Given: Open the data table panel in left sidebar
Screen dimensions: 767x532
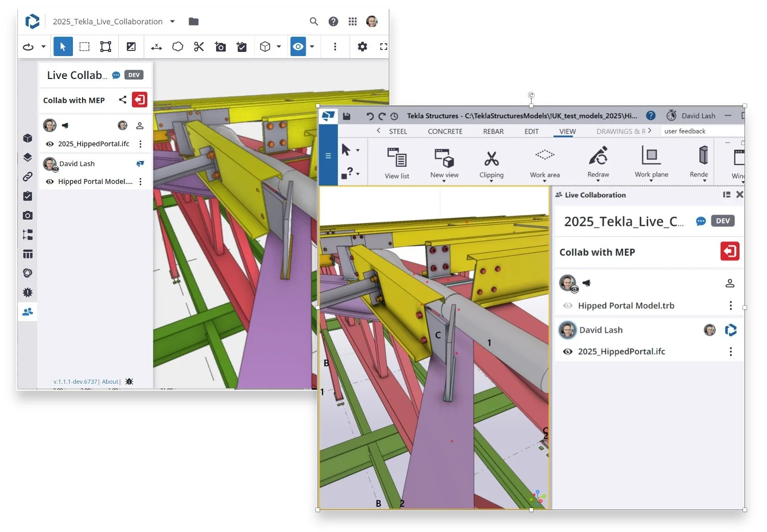Looking at the screenshot, I should pos(28,254).
